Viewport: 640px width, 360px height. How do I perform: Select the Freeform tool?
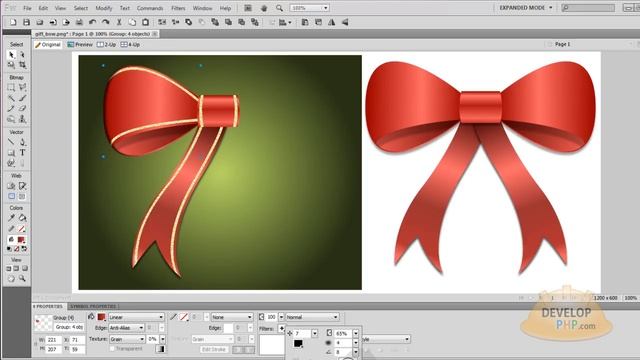pyautogui.click(x=11, y=163)
